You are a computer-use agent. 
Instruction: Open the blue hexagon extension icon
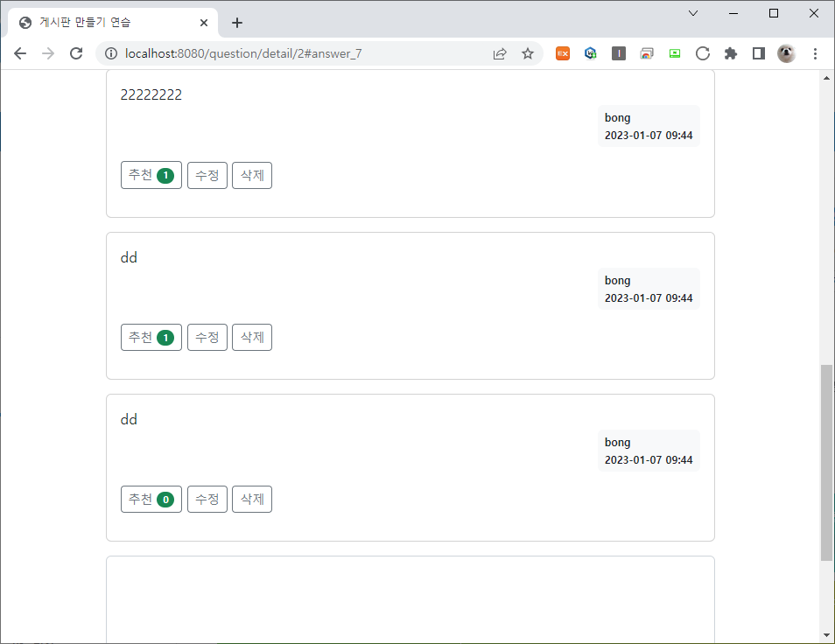[591, 53]
